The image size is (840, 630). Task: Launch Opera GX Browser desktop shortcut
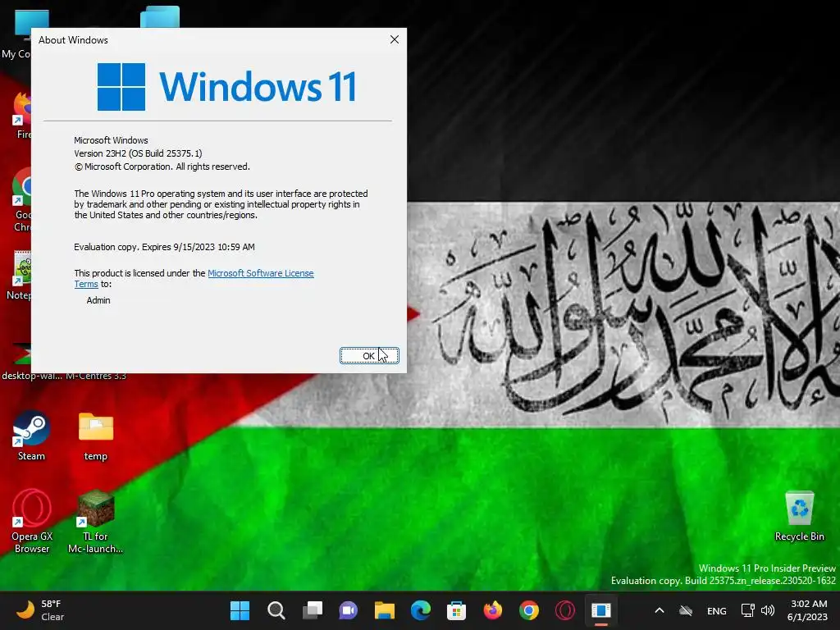point(32,521)
